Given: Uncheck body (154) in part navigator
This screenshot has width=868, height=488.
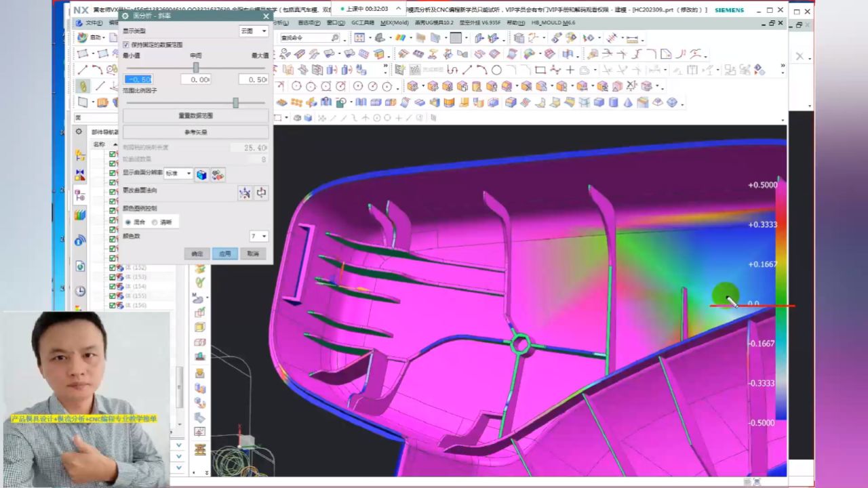Looking at the screenshot, I should pyautogui.click(x=113, y=287).
